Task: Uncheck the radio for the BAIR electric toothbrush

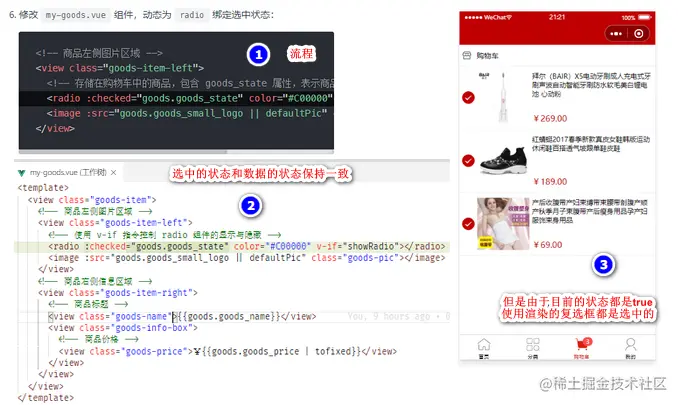Action: [x=468, y=98]
